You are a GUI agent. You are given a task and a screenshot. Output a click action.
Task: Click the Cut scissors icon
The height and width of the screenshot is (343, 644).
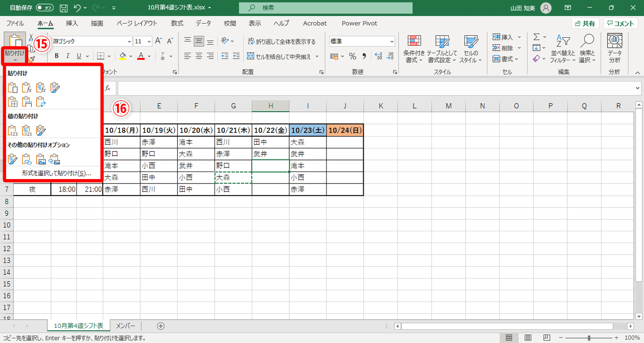[31, 38]
